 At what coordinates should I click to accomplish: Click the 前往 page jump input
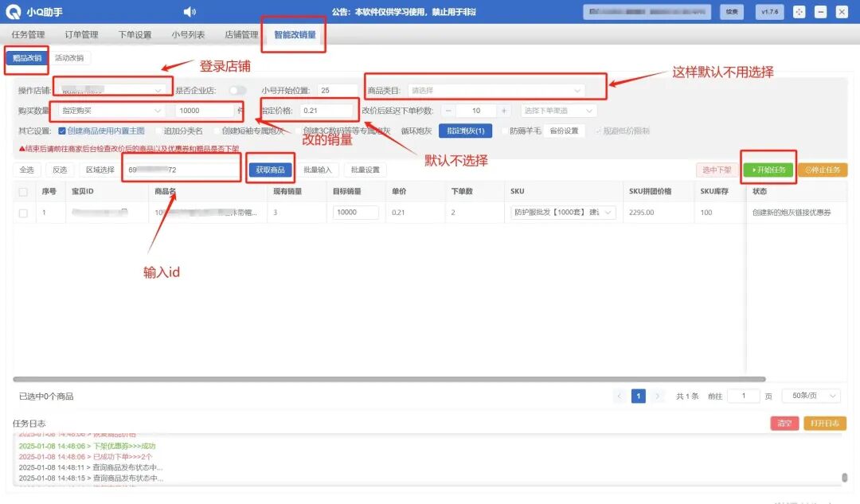[x=743, y=396]
